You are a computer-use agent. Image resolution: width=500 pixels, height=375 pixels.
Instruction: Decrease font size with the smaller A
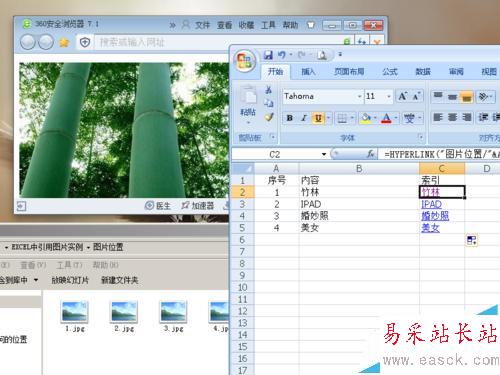click(x=416, y=97)
